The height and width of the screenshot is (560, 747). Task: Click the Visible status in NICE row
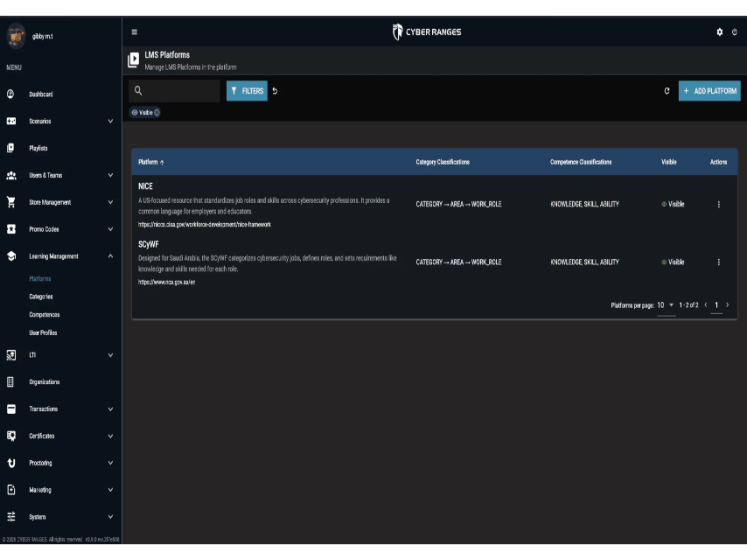coord(673,204)
